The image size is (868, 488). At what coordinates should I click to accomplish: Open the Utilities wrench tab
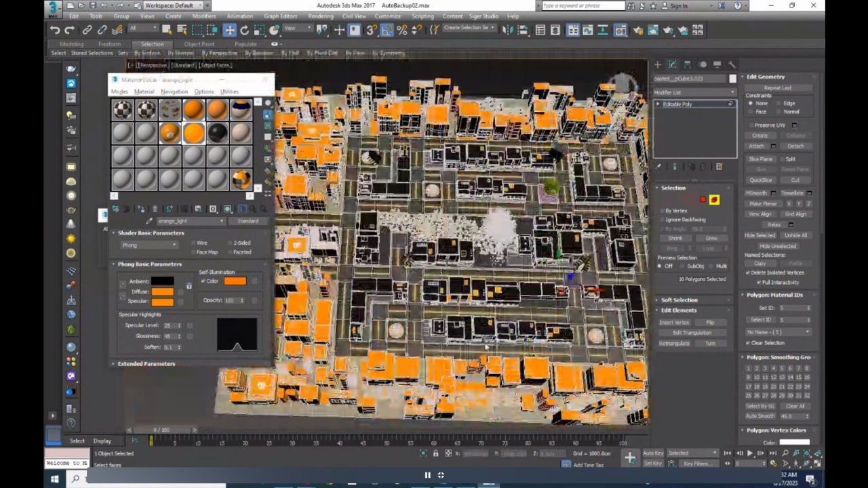click(732, 64)
